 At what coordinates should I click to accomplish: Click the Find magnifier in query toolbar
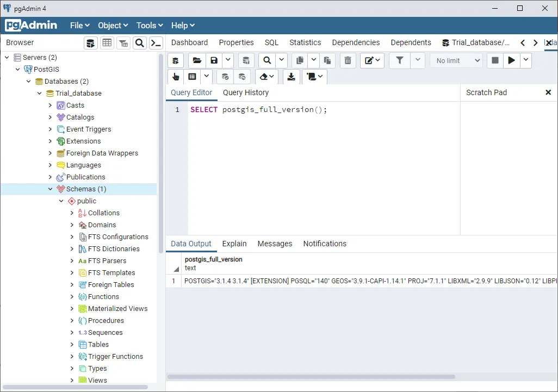click(x=267, y=60)
